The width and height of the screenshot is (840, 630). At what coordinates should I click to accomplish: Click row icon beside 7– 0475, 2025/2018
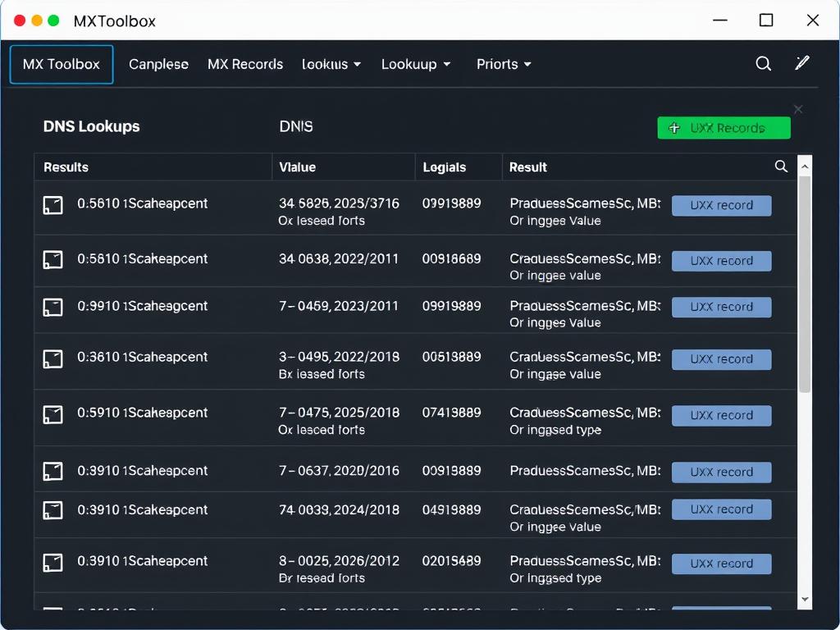coord(53,414)
